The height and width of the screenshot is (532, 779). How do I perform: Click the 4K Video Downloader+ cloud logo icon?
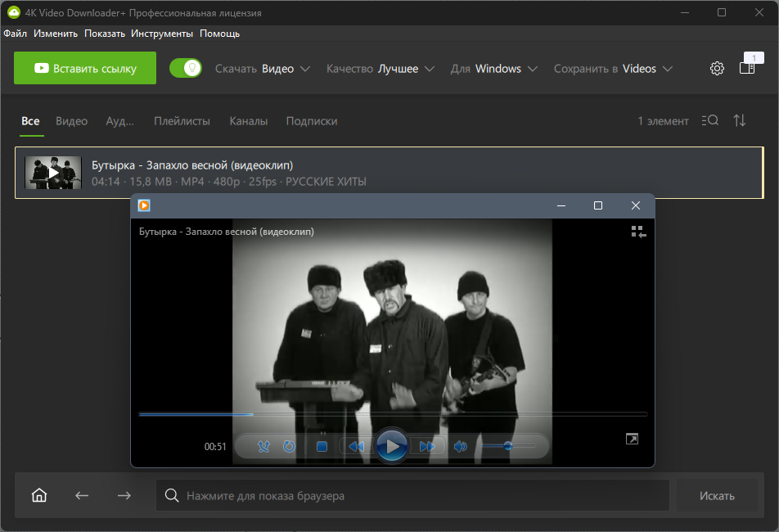(x=13, y=12)
